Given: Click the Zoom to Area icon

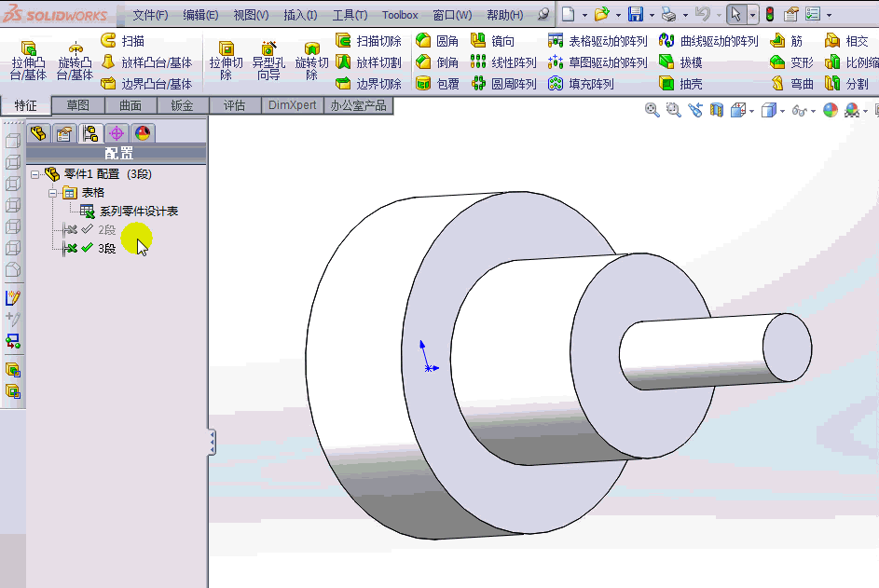Looking at the screenshot, I should point(674,110).
